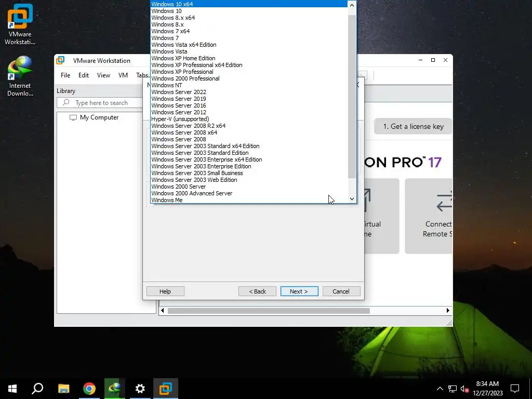Open Settings gear in taskbar

[140, 388]
